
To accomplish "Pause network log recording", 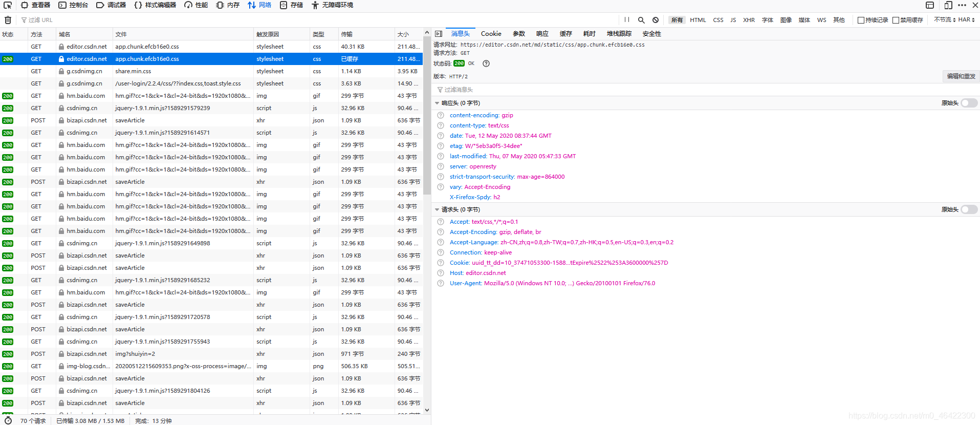I will click(627, 20).
